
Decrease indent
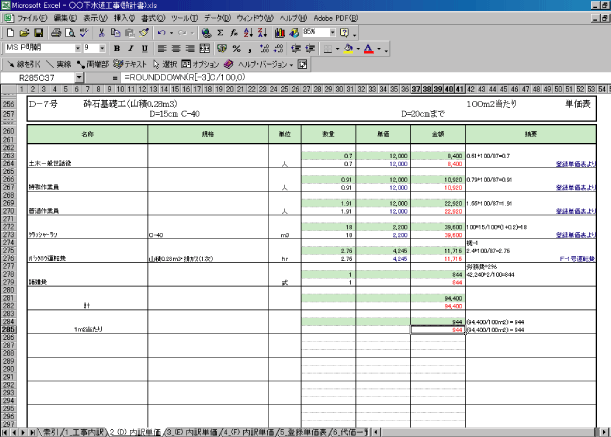296,49
